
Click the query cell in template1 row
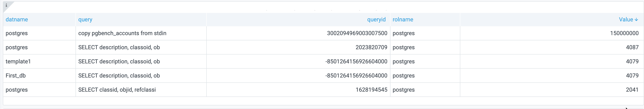coord(119,62)
